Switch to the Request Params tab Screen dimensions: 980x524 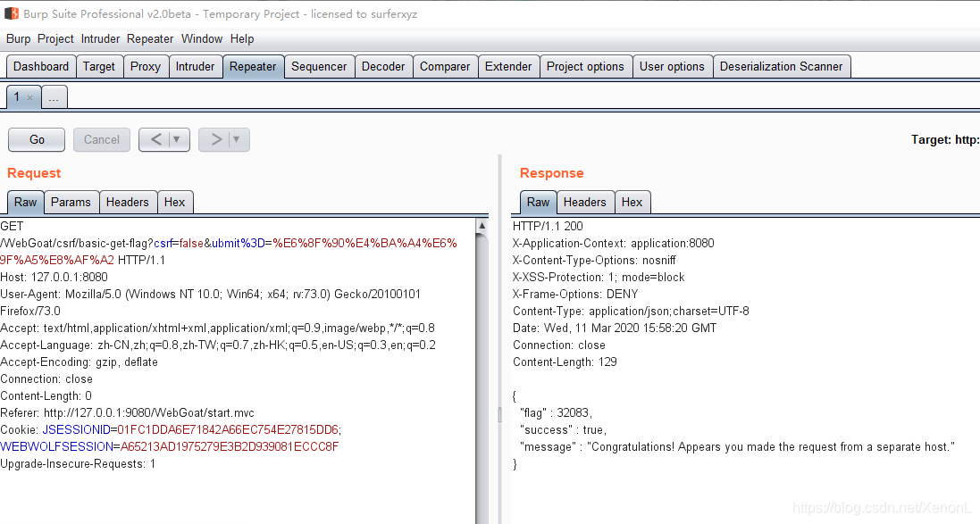[x=71, y=202]
